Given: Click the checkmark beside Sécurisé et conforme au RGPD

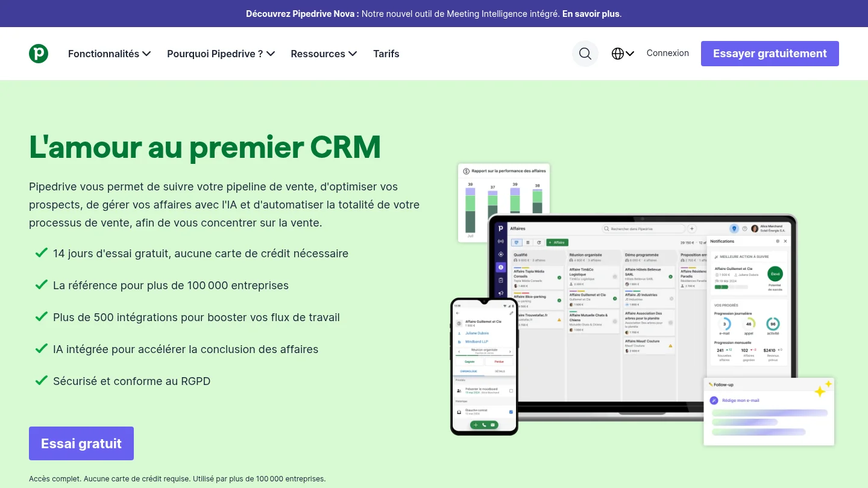Looking at the screenshot, I should tap(41, 381).
